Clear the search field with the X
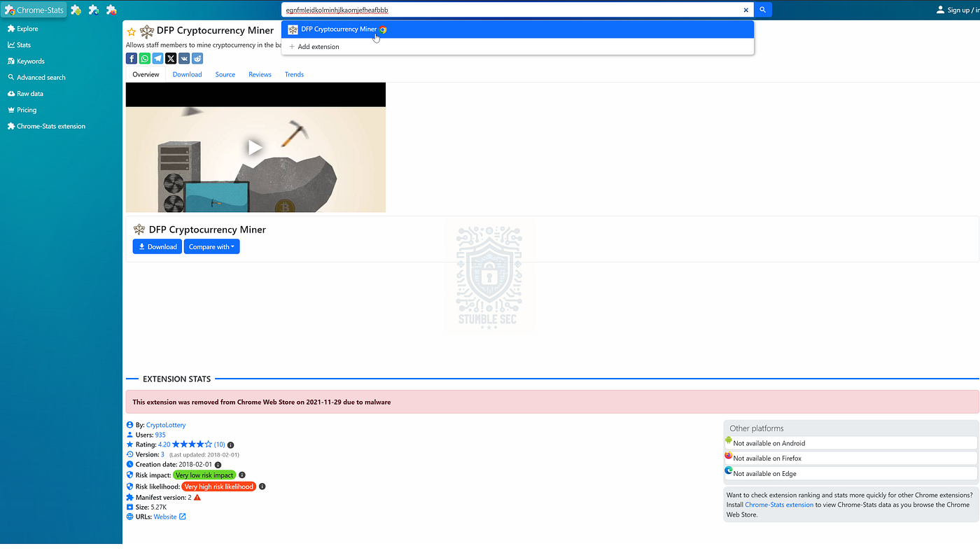The image size is (980, 553). point(746,10)
